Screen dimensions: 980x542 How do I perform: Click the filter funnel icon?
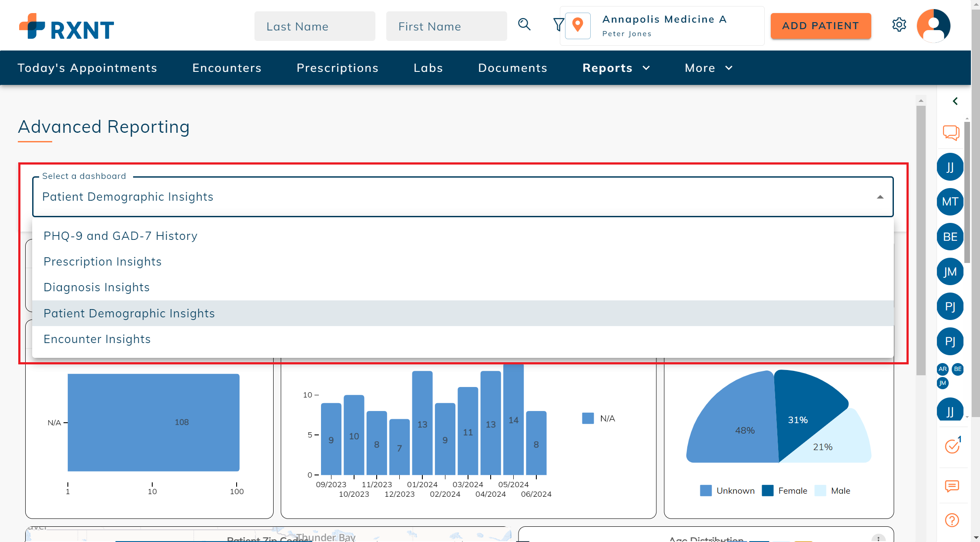point(559,25)
